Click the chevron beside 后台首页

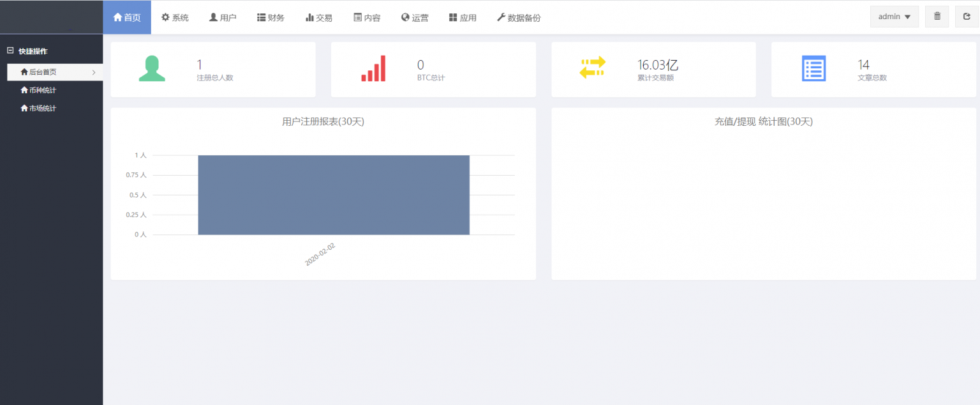(x=94, y=72)
